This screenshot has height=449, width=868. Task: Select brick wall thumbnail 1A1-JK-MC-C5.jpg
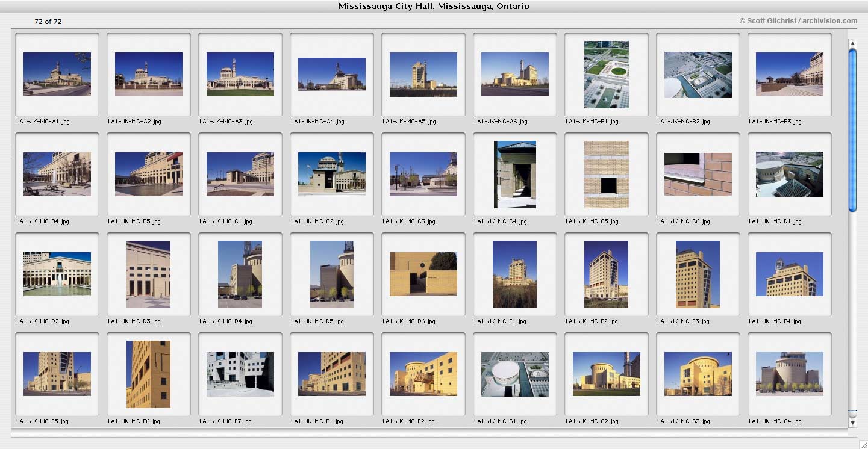point(607,175)
